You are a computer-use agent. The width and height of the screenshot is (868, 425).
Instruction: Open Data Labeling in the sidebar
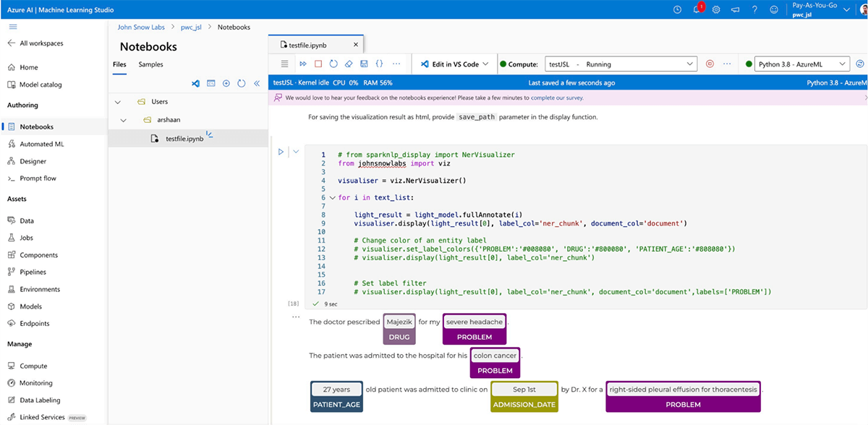[x=40, y=400]
